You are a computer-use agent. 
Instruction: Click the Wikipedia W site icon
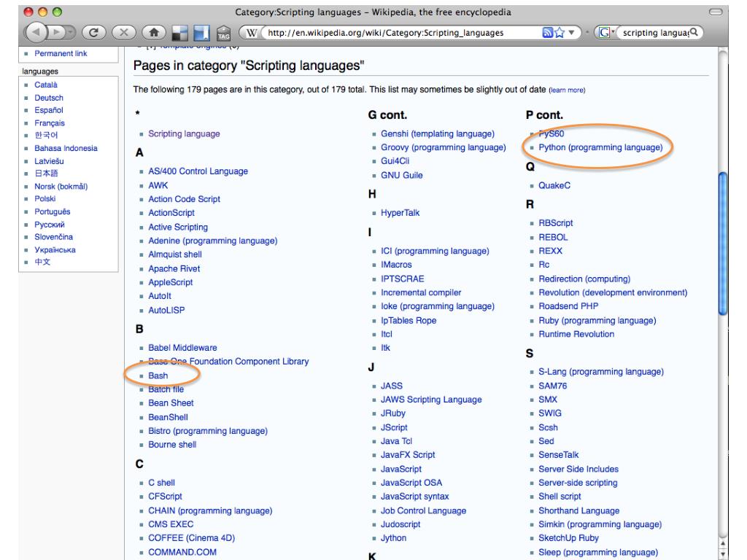click(x=252, y=33)
